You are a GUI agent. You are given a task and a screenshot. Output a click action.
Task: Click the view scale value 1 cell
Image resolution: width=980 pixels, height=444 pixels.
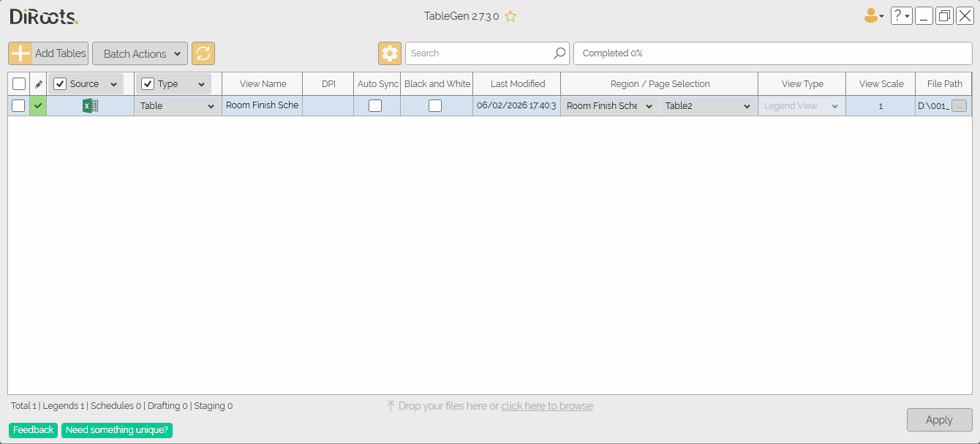pos(881,106)
